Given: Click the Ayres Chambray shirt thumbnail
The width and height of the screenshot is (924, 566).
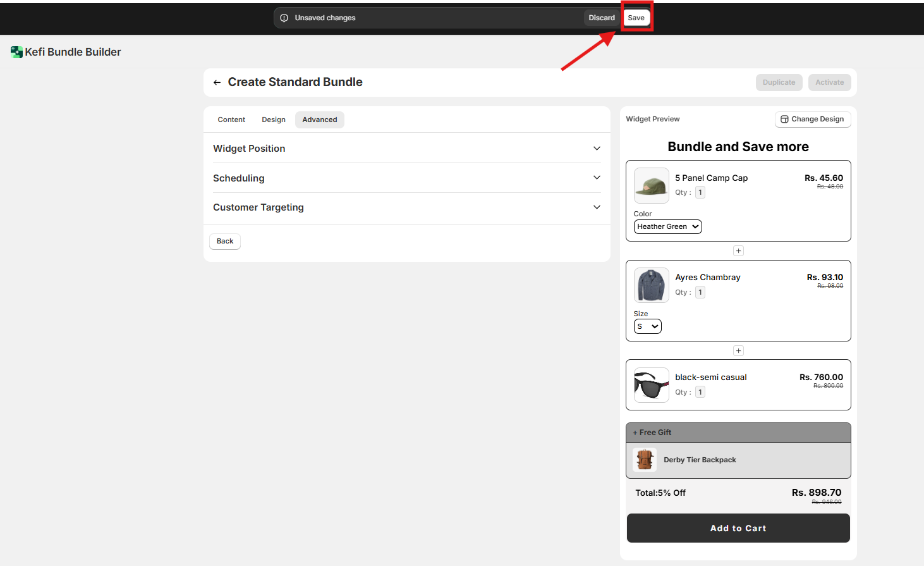Looking at the screenshot, I should [x=651, y=285].
